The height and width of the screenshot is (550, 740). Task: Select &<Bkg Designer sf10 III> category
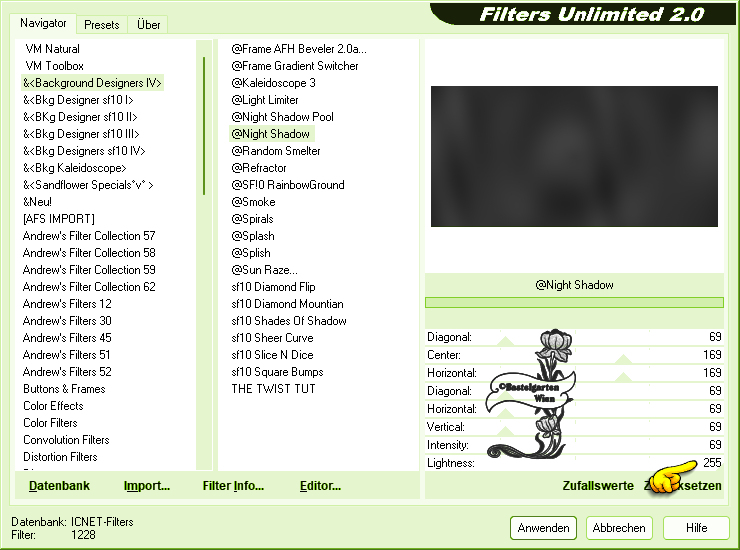[81, 134]
